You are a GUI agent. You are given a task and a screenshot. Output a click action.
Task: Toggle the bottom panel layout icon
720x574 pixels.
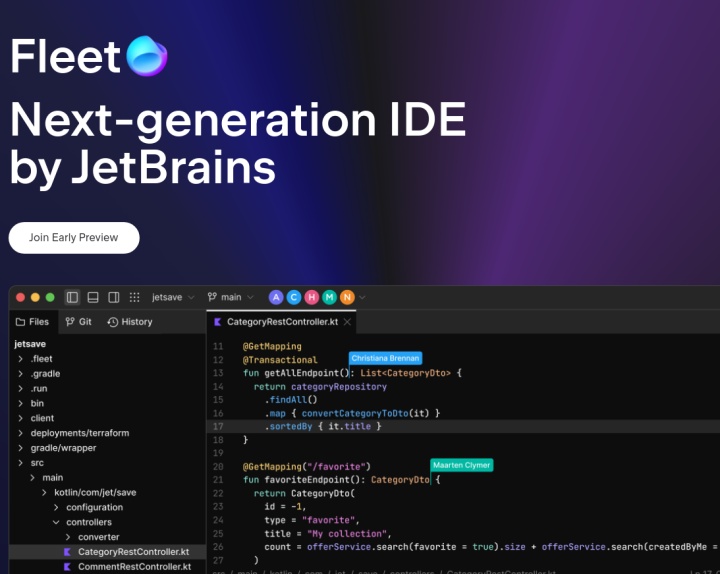click(93, 298)
